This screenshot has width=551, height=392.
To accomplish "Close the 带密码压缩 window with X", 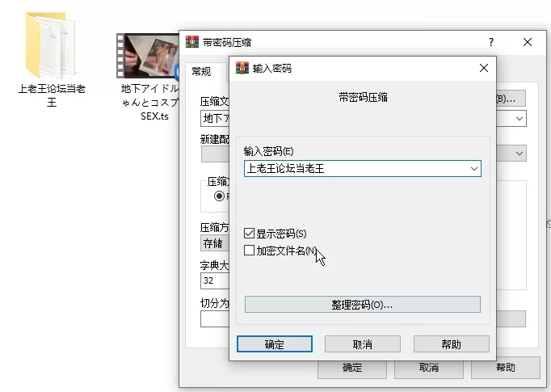I will 528,42.
